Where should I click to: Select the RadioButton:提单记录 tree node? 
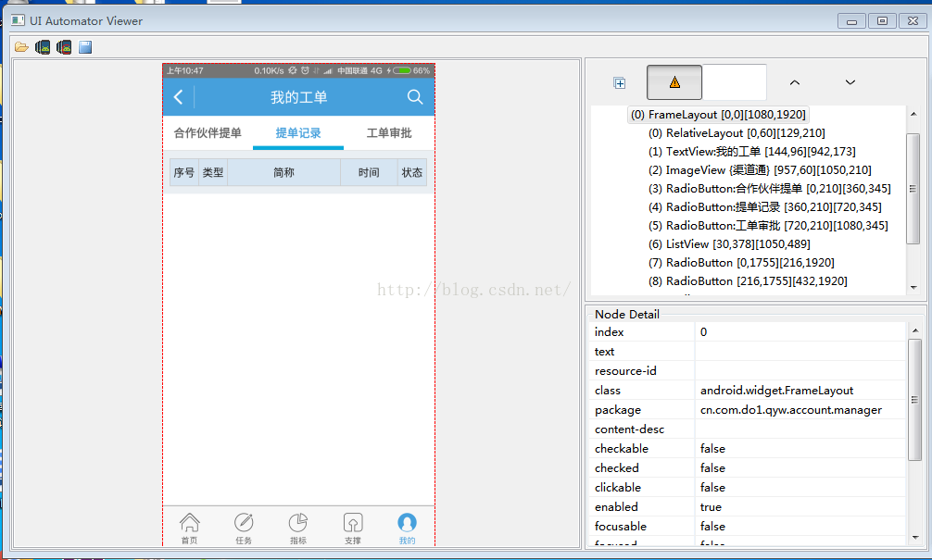(765, 207)
